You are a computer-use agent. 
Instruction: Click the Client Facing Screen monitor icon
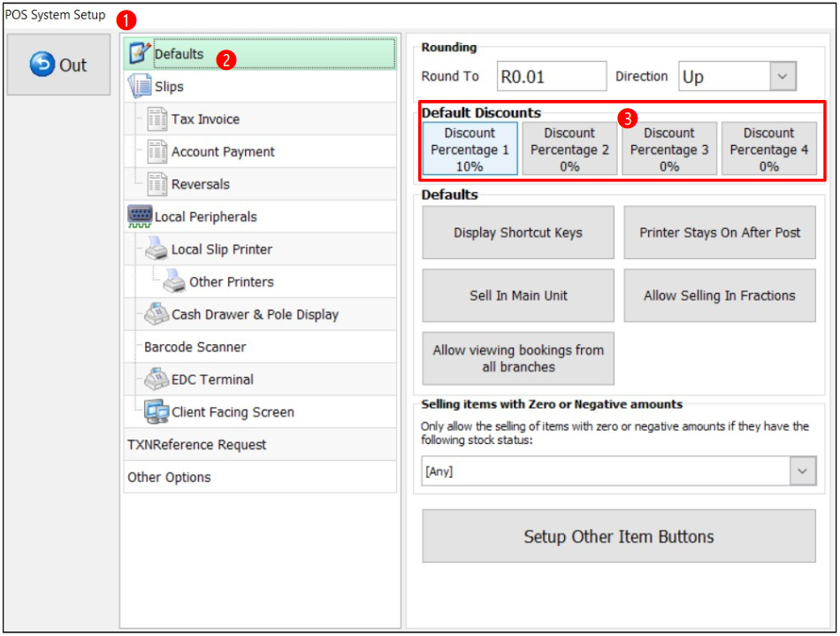[x=157, y=411]
